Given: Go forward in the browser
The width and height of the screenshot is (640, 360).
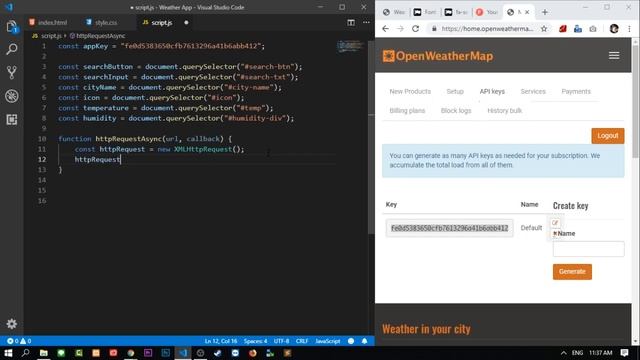Looking at the screenshot, I should 400,29.
